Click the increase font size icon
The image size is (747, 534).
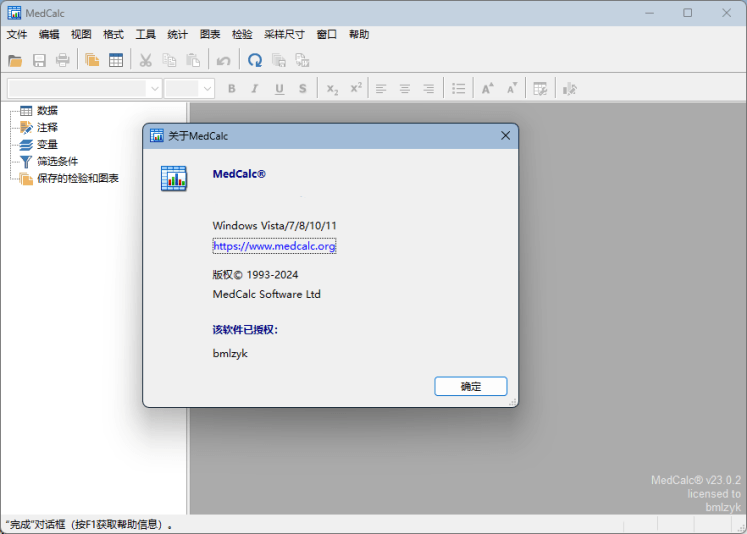[x=487, y=89]
